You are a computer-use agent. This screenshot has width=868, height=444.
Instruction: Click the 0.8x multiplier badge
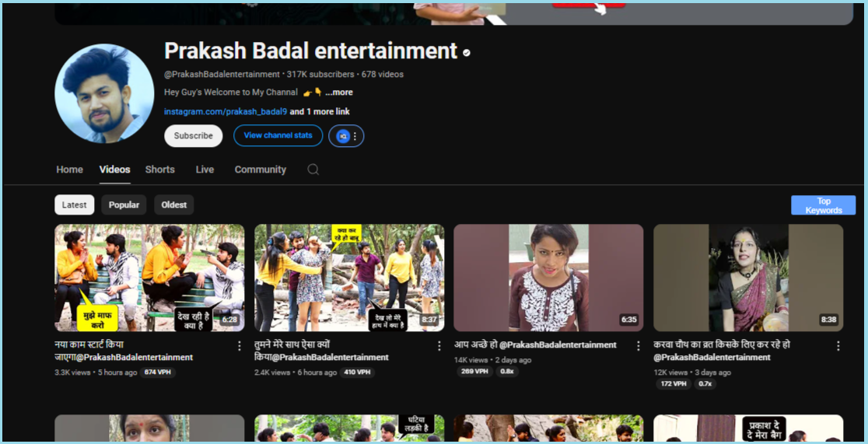(507, 372)
